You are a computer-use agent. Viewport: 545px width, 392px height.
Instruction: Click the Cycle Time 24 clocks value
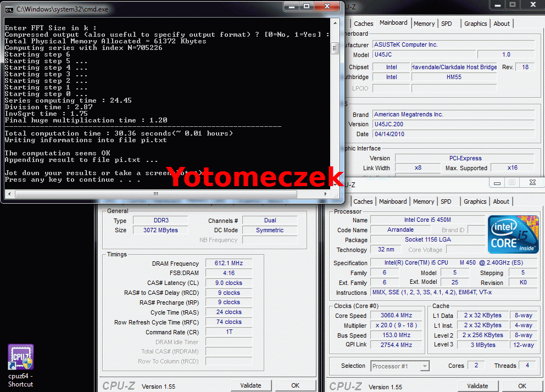(229, 312)
